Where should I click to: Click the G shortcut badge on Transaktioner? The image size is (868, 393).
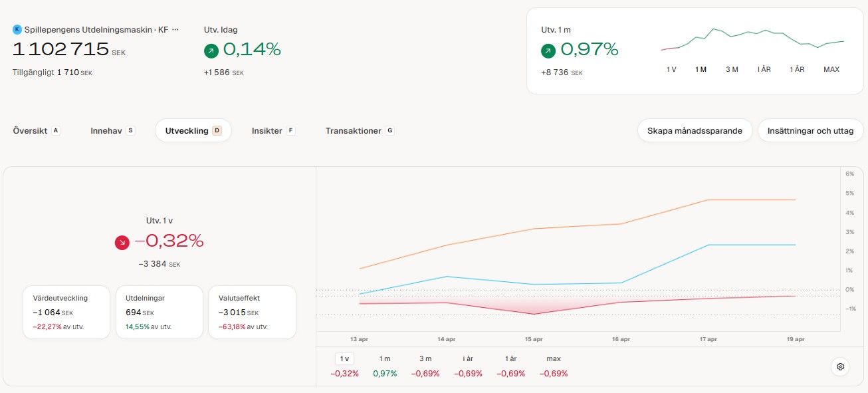[x=389, y=131]
